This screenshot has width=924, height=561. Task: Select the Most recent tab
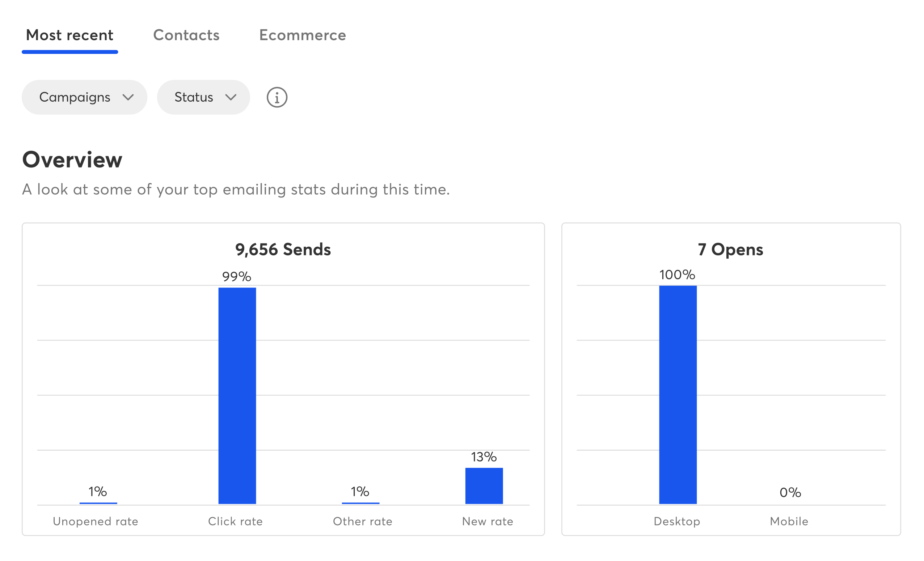point(70,35)
